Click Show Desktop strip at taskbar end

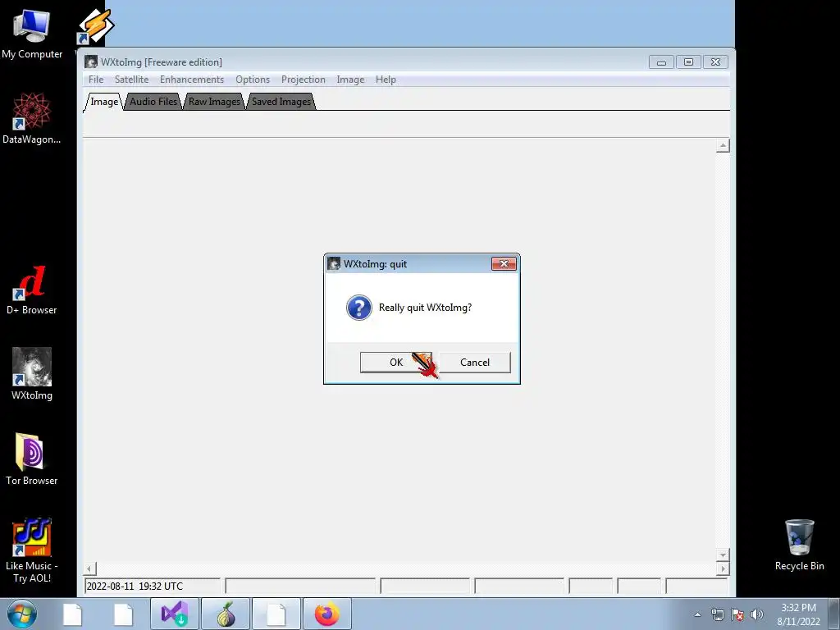tap(834, 614)
